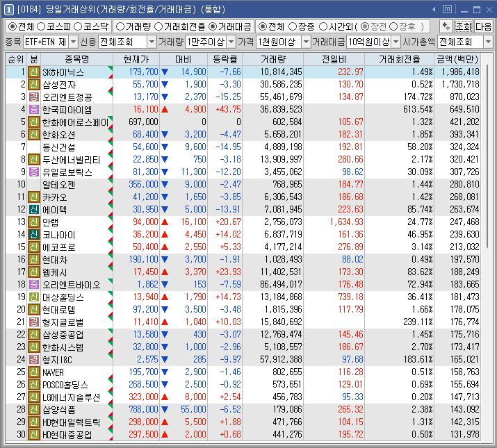Click the 다음 next button
The image size is (497, 448).
click(483, 26)
